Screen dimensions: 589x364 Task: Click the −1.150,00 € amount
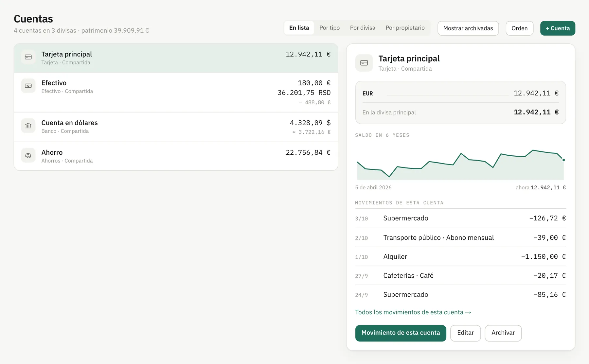tap(543, 257)
